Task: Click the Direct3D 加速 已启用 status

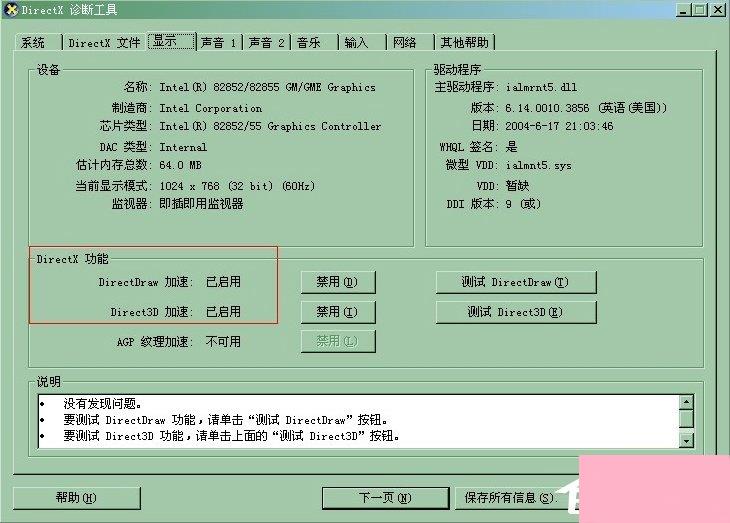Action: tap(223, 312)
